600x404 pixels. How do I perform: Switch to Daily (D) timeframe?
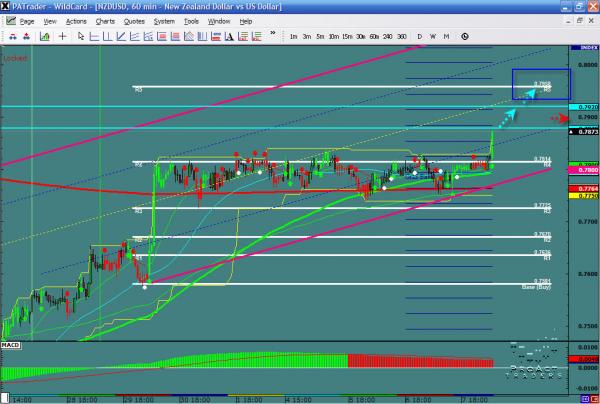pyautogui.click(x=419, y=37)
